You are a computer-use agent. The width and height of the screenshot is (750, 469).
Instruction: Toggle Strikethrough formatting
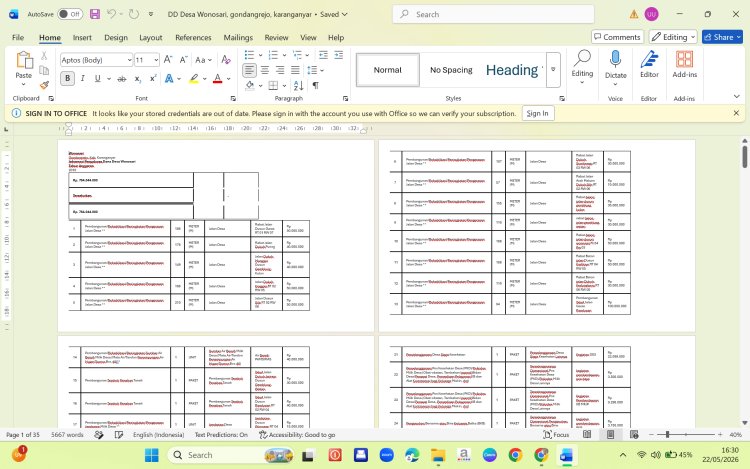pyautogui.click(x=122, y=78)
